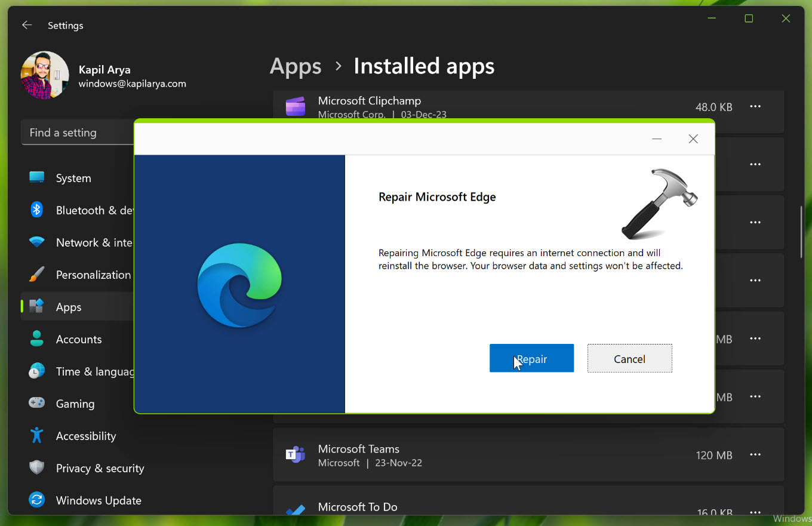Screen dimensions: 812x526
Task: Select the Bluetooth icon in sidebar
Action: [36, 210]
